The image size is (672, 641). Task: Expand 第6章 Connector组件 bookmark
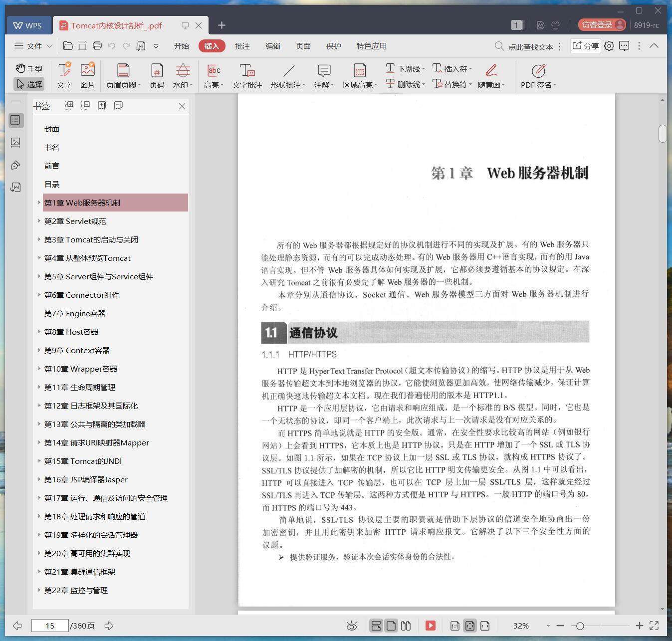39,295
